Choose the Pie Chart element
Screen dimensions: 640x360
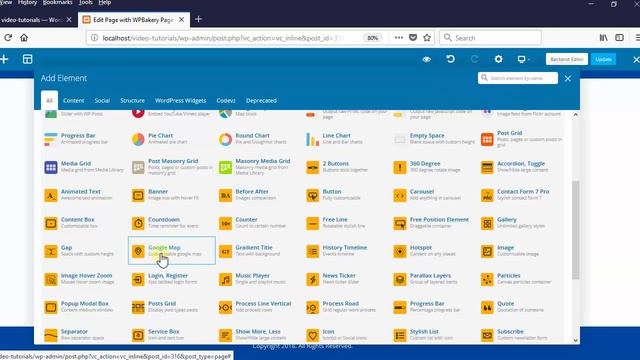[160, 139]
